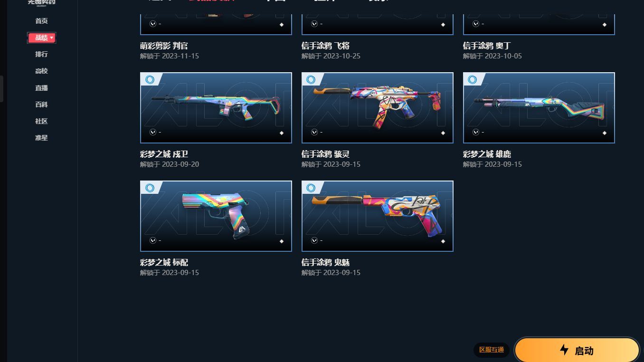
Task: Open the 首页 sidebar menu item
Action: tap(42, 21)
